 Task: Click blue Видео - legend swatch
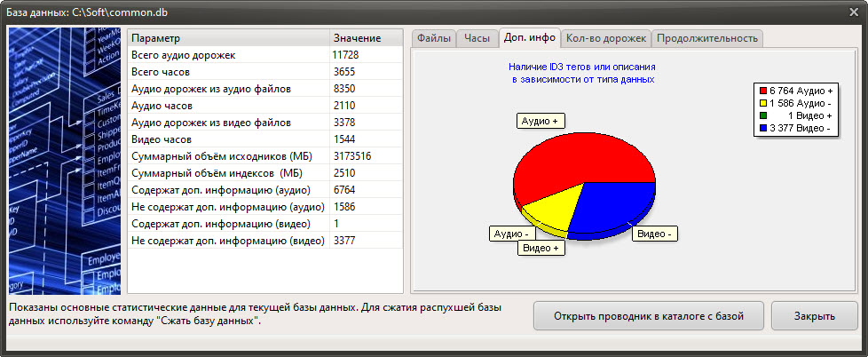(x=762, y=128)
